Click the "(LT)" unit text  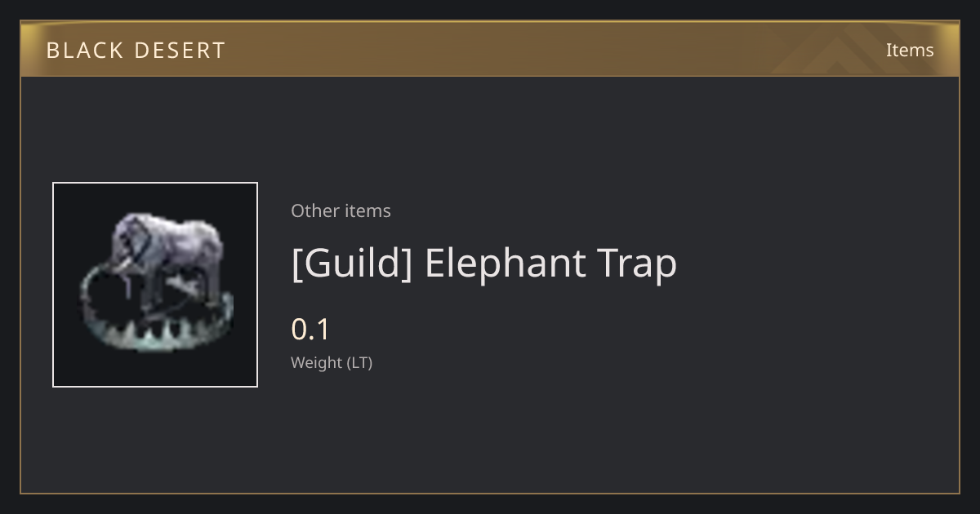(x=360, y=363)
